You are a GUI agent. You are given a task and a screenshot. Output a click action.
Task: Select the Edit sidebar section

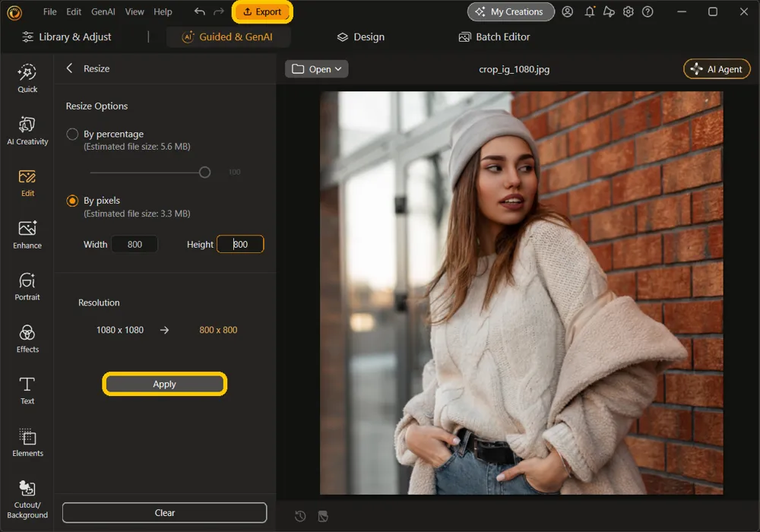point(27,183)
